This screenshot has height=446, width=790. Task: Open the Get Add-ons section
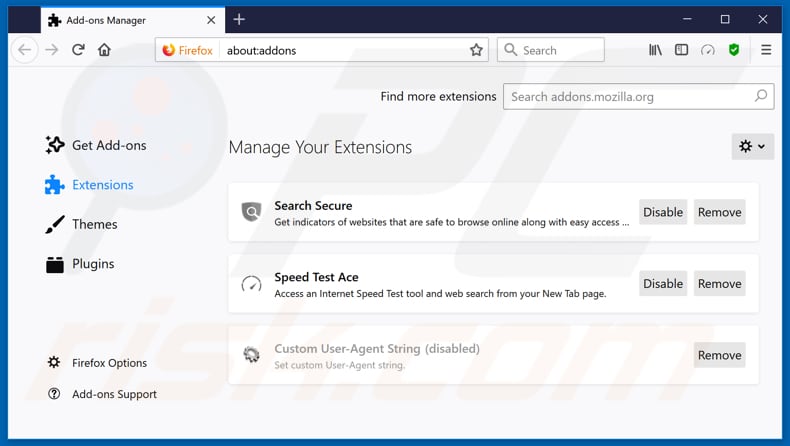point(96,145)
